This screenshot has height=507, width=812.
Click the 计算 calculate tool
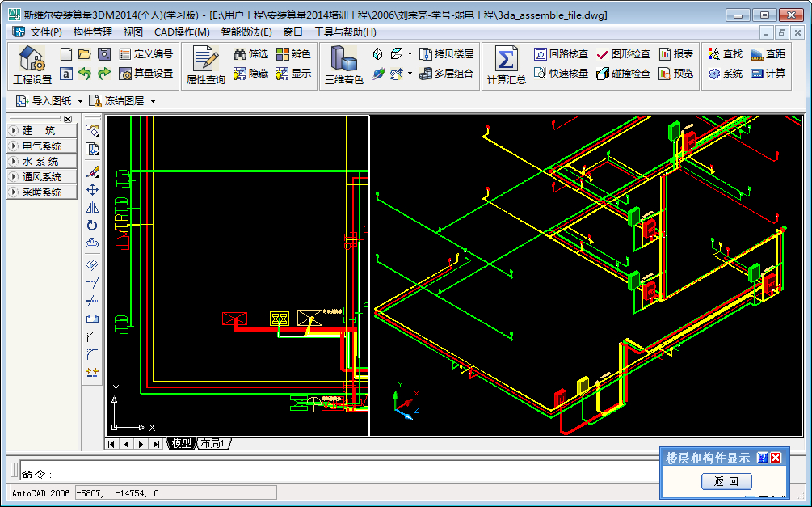pos(768,74)
